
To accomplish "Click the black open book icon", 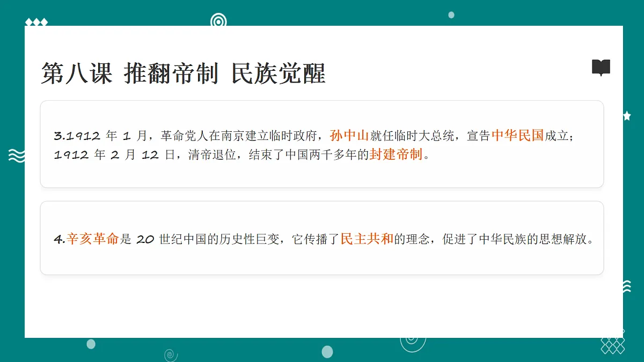I will click(601, 68).
